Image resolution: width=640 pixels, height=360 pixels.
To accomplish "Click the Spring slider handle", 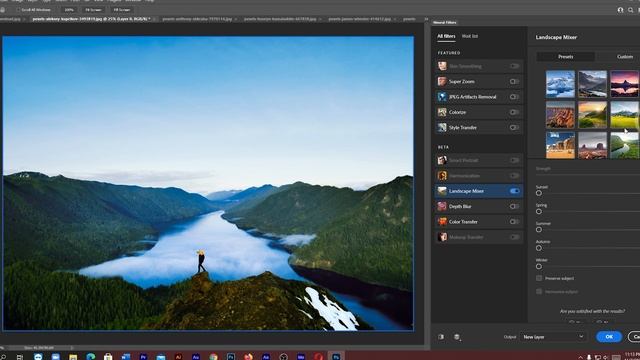I will (x=539, y=211).
